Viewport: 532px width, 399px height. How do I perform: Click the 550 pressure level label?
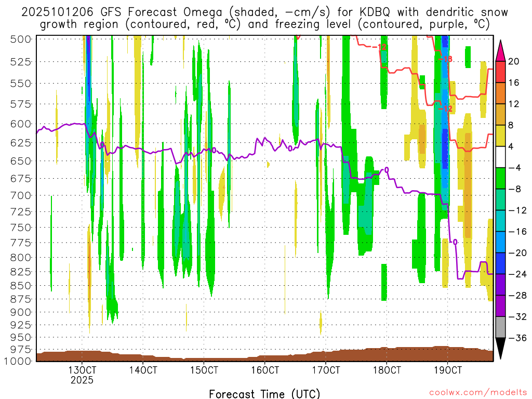click(x=21, y=84)
